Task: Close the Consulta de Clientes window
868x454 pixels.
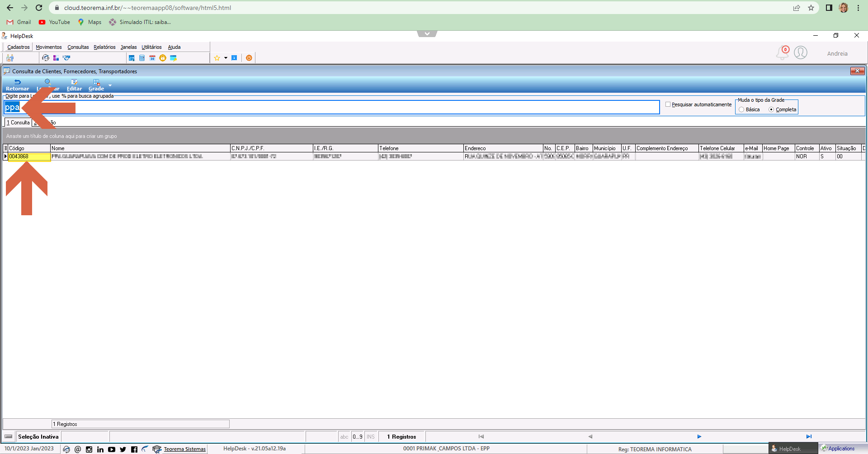Action: [x=858, y=71]
